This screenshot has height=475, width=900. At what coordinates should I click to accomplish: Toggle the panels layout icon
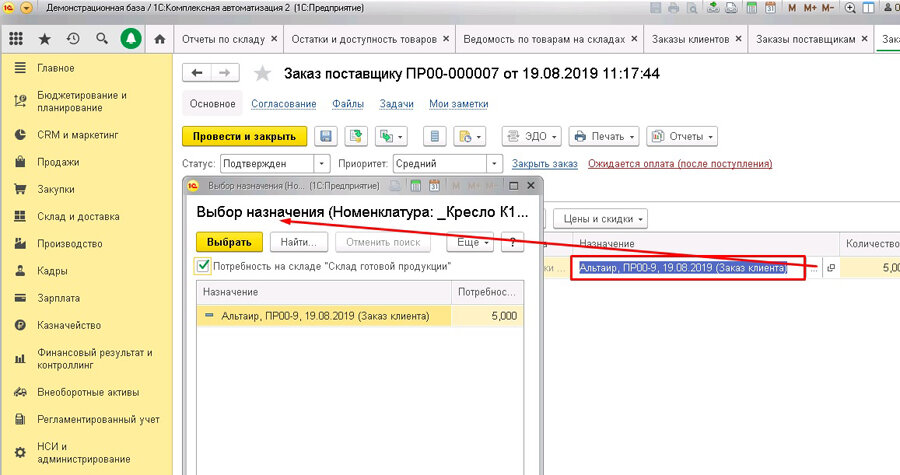coord(869,8)
